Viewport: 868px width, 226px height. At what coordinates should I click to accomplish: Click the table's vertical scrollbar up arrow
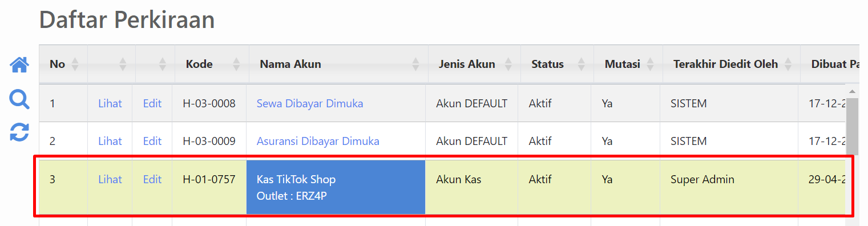click(852, 91)
